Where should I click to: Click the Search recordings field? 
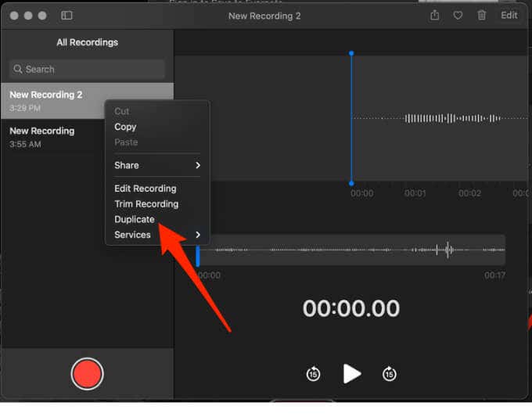[x=88, y=69]
